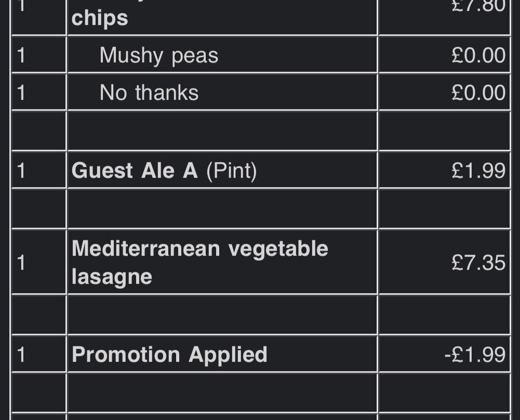The height and width of the screenshot is (420, 520).
Task: Click the "Mushy peas" item text
Action: tap(158, 55)
